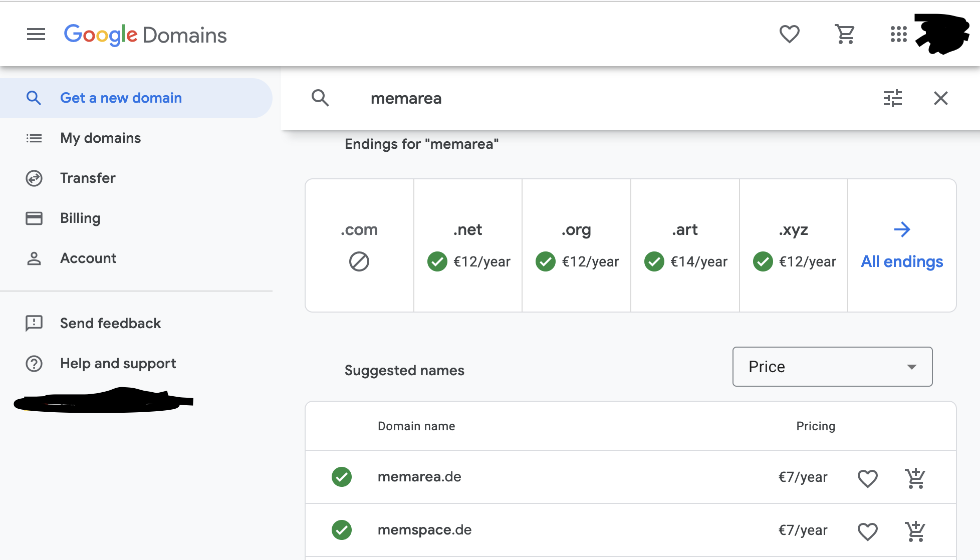Screen dimensions: 980x560
Task: Click Send feedback
Action: tap(110, 324)
